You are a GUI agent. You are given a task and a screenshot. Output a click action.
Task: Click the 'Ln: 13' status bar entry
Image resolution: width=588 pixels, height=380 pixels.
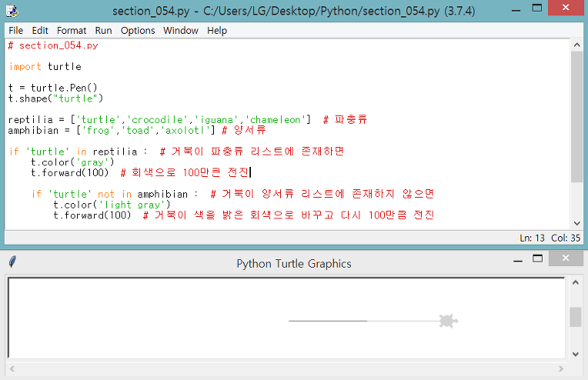click(x=532, y=238)
